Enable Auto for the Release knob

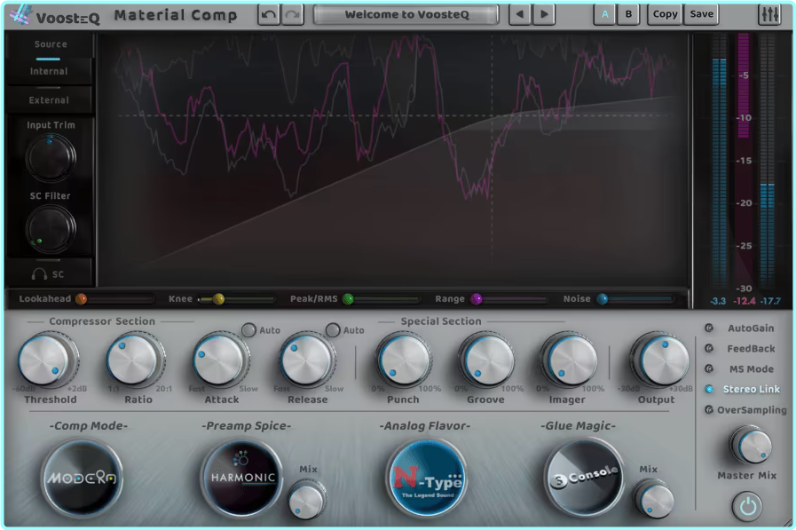(x=333, y=330)
